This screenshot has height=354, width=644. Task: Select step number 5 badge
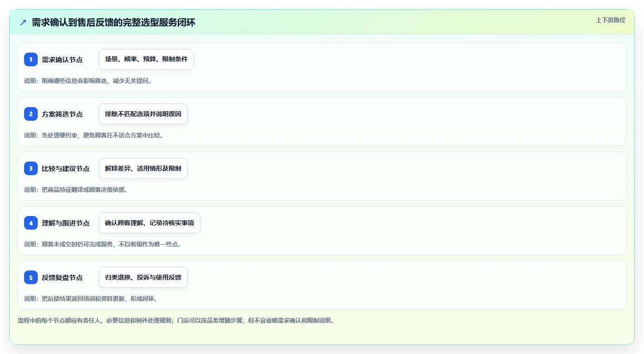31,277
